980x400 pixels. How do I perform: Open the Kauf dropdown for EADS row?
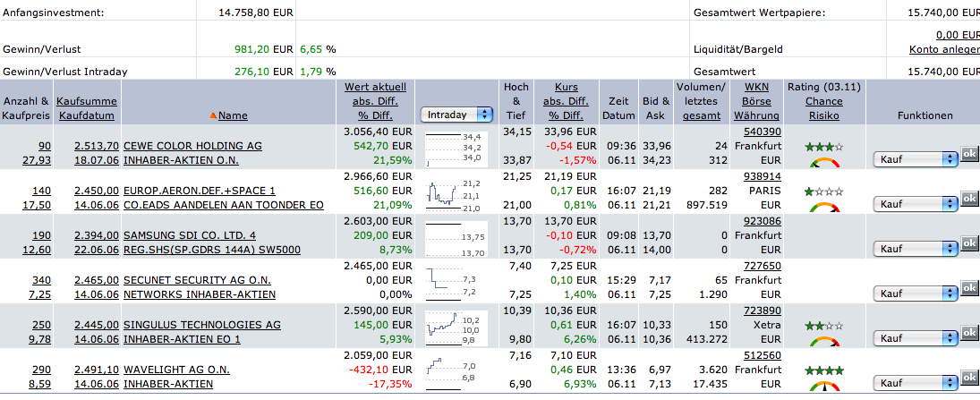pyautogui.click(x=915, y=204)
